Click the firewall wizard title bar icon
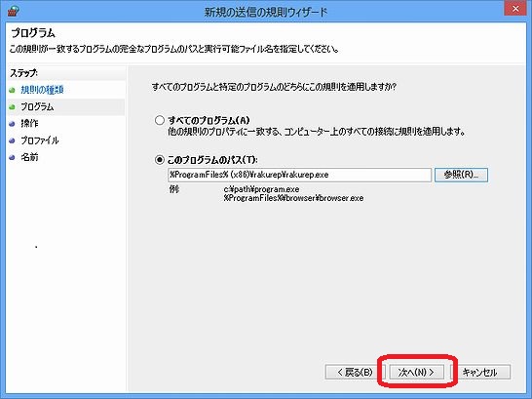This screenshot has height=399, width=532. [x=13, y=12]
